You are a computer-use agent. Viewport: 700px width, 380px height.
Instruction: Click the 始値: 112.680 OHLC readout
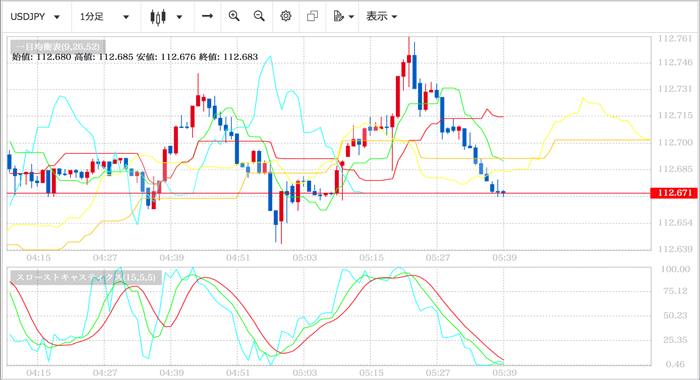[x=41, y=57]
